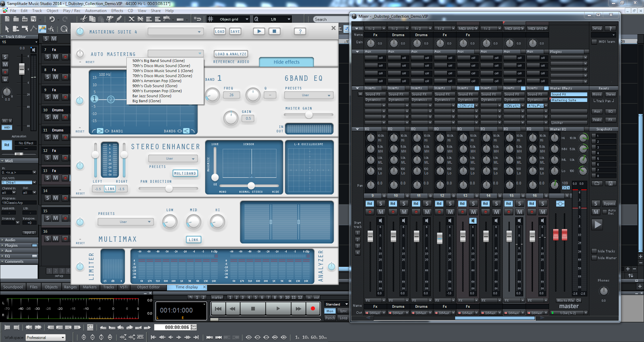The height and width of the screenshot is (342, 644).
Task: Open the Stereo Enhancer presets dropdown
Action: [x=173, y=159]
